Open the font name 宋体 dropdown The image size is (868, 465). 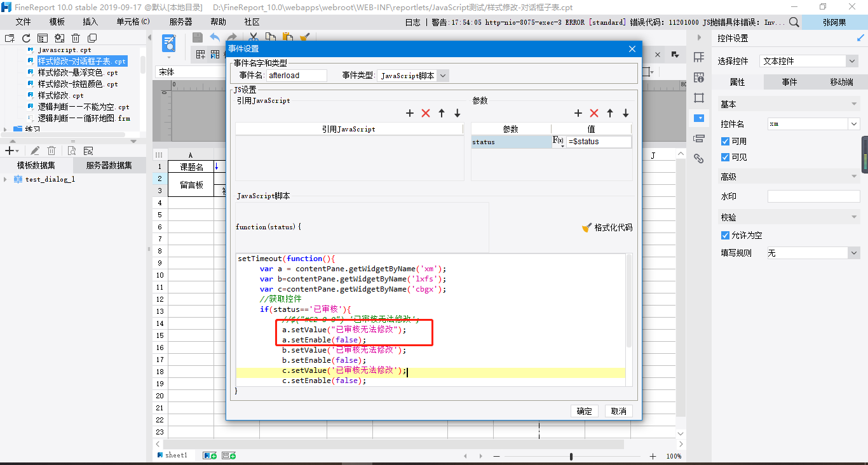point(189,72)
